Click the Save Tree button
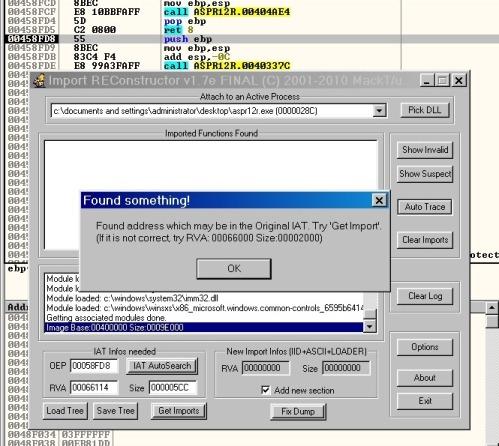The height and width of the screenshot is (446, 499). click(115, 411)
